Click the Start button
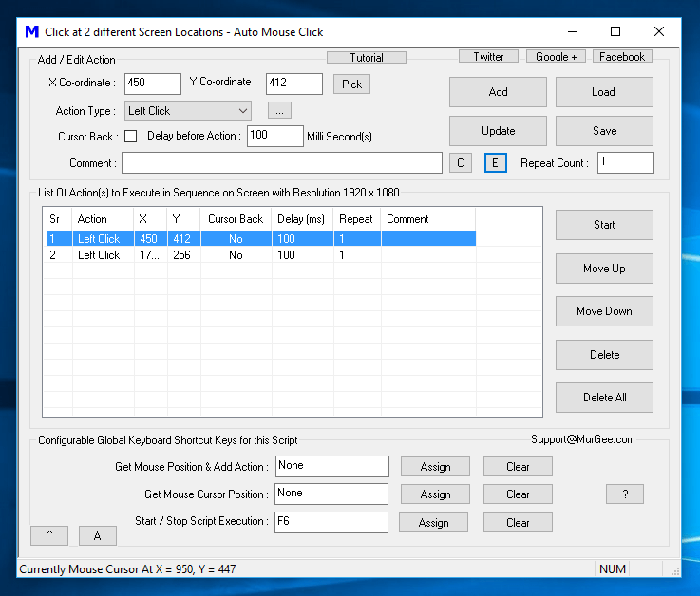This screenshot has height=596, width=700. (604, 225)
